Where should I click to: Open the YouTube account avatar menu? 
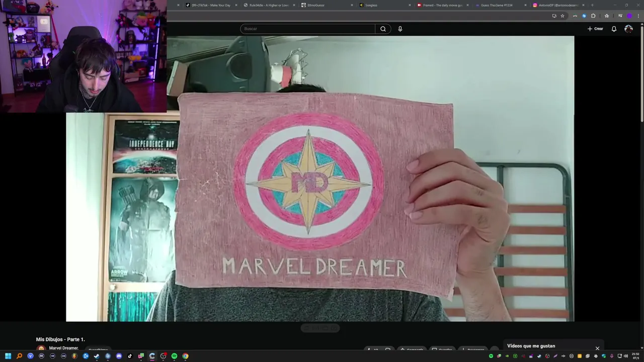click(x=628, y=29)
